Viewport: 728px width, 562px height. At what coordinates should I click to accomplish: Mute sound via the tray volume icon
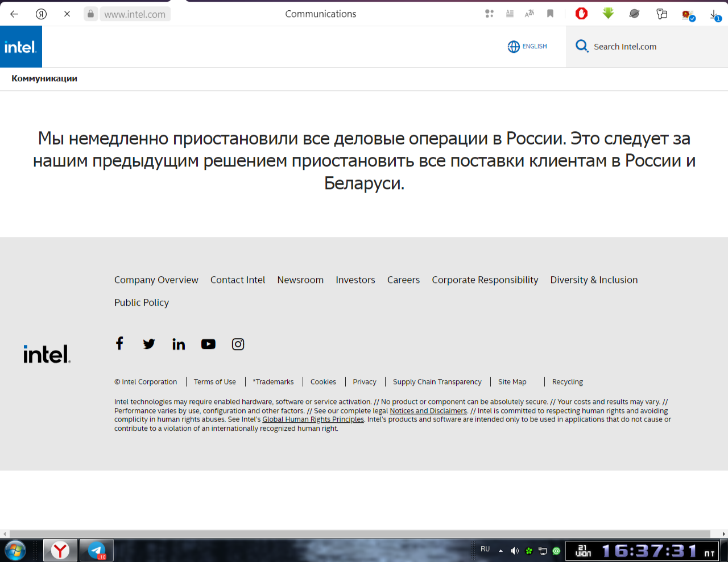(x=515, y=551)
